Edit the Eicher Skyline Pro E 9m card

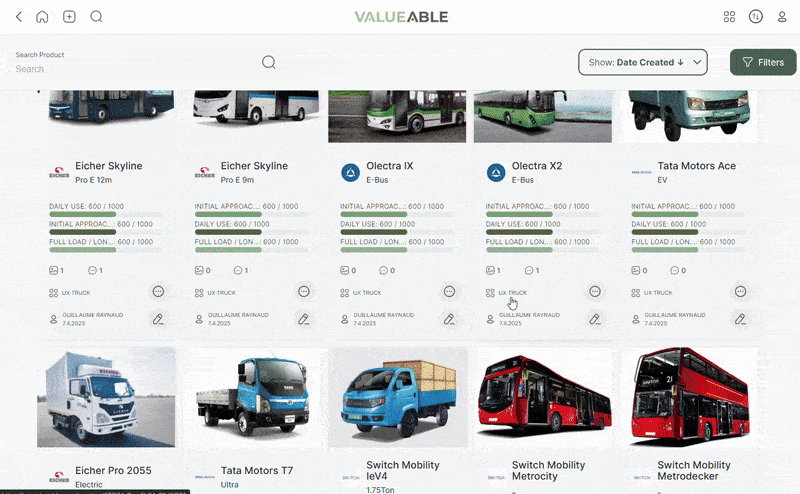click(304, 319)
